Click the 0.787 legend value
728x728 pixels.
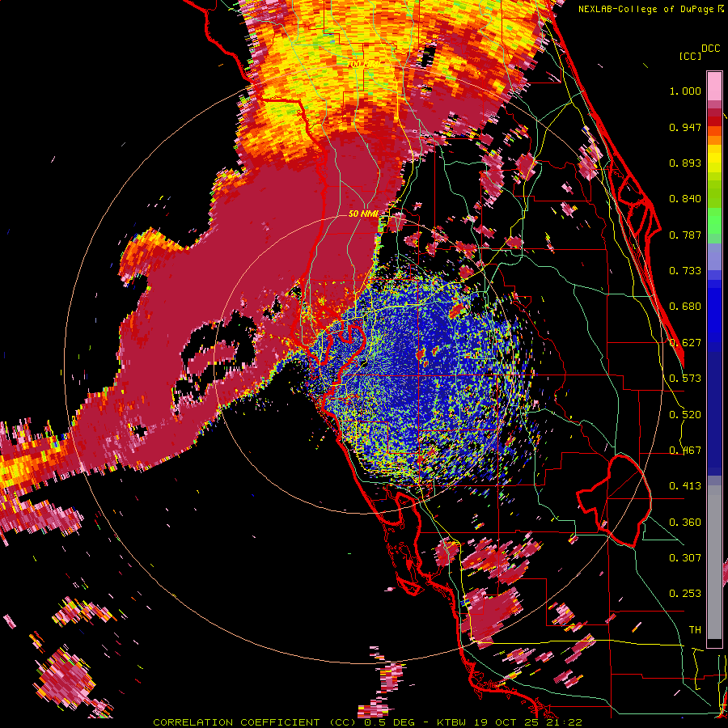(x=685, y=235)
